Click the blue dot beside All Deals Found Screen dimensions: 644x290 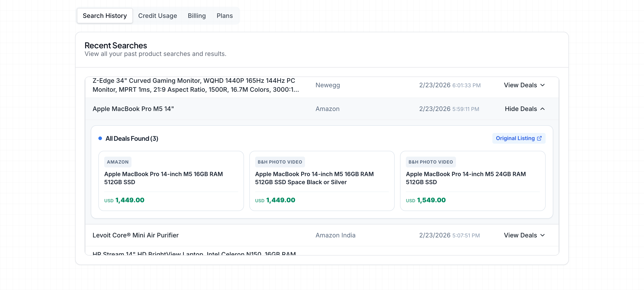click(100, 138)
